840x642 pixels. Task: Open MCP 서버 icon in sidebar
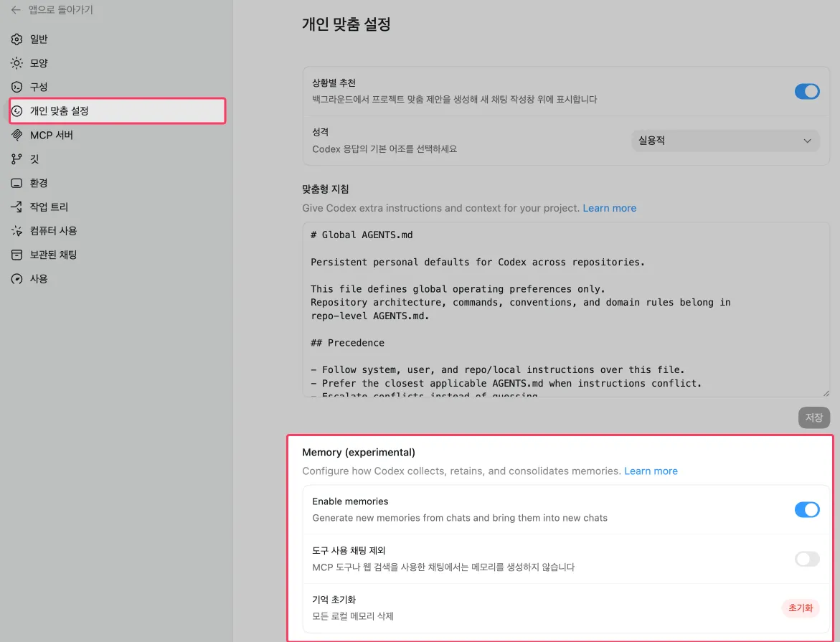click(17, 135)
